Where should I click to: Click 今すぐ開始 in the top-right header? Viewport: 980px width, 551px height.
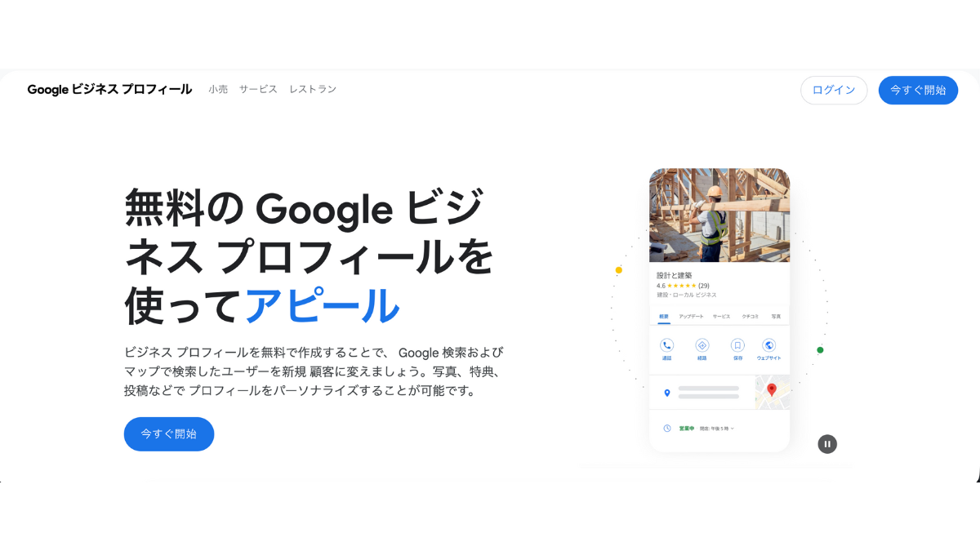pyautogui.click(x=918, y=90)
